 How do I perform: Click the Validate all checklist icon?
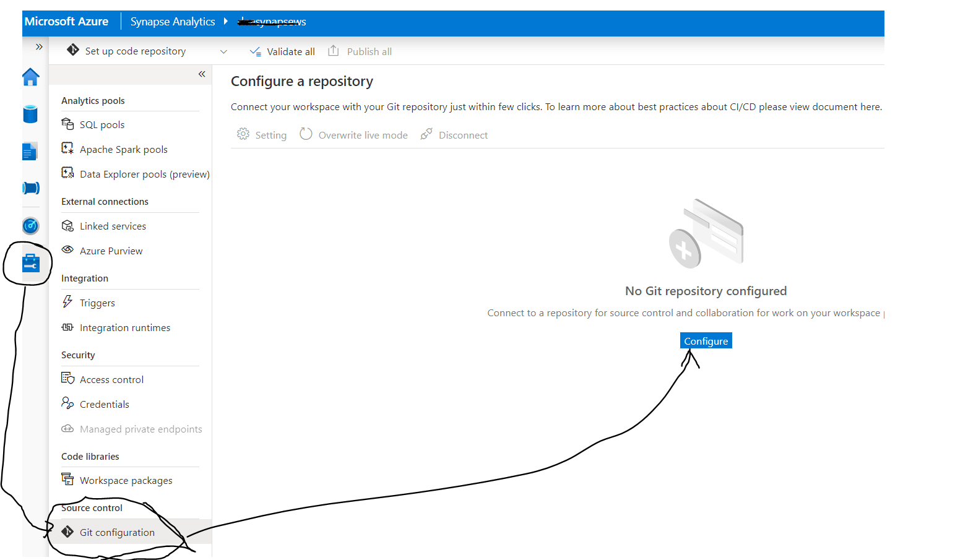coord(255,51)
